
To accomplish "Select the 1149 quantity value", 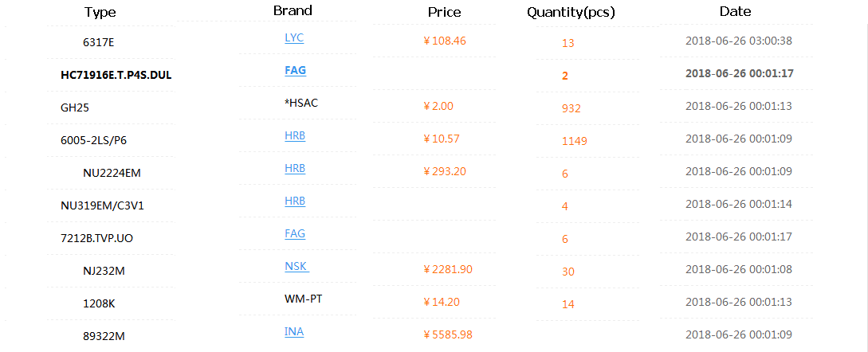I will tap(574, 141).
